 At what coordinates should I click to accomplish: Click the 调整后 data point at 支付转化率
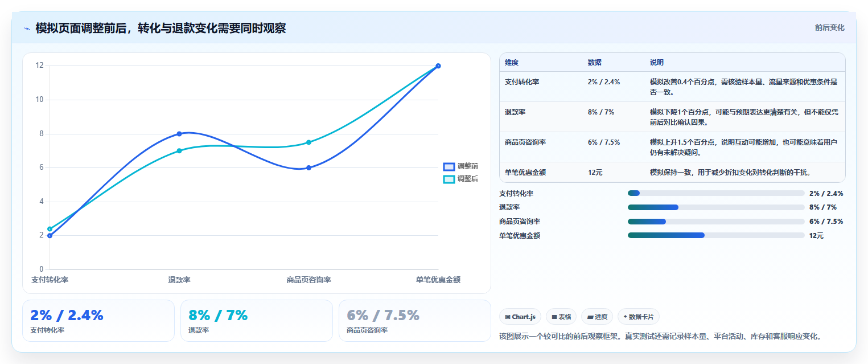[50, 229]
